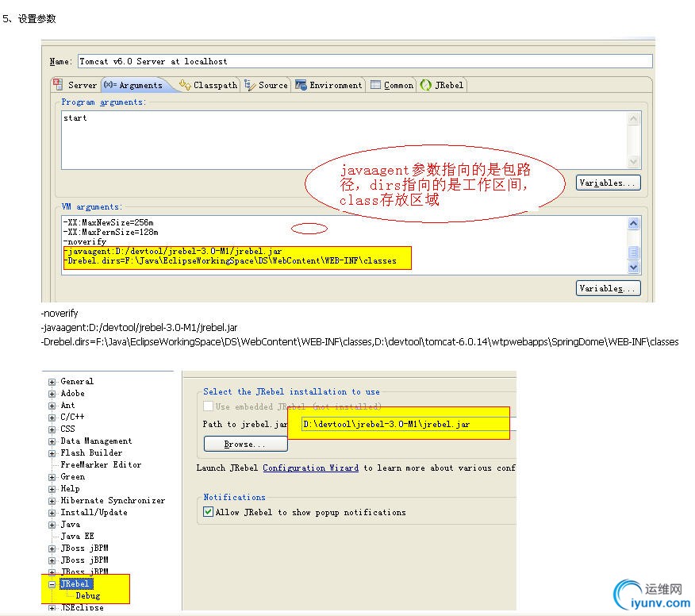Click the VM arguments scrollbar down arrow
695x616 pixels.
pyautogui.click(x=633, y=267)
